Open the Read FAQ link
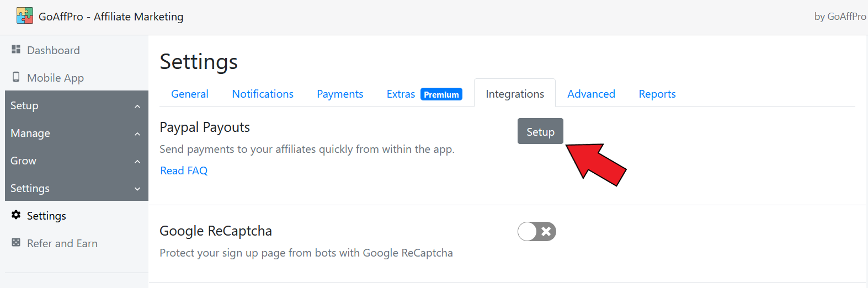The width and height of the screenshot is (868, 288). (x=184, y=170)
